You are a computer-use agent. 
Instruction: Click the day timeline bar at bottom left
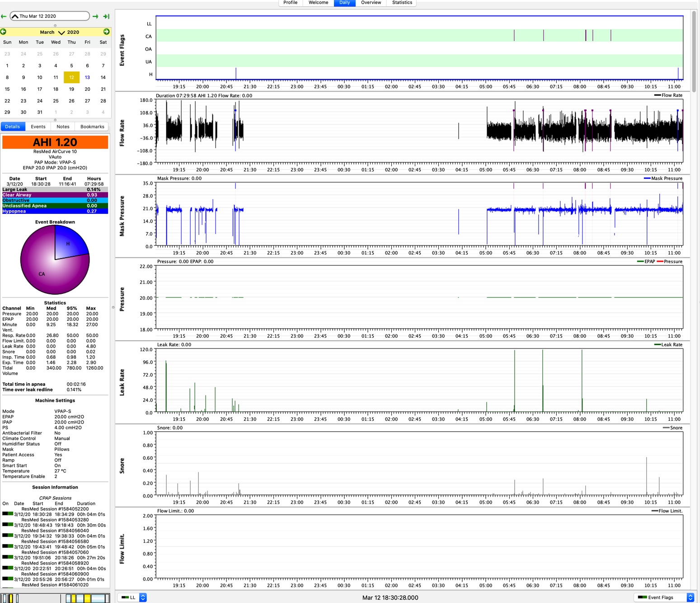(x=55, y=598)
